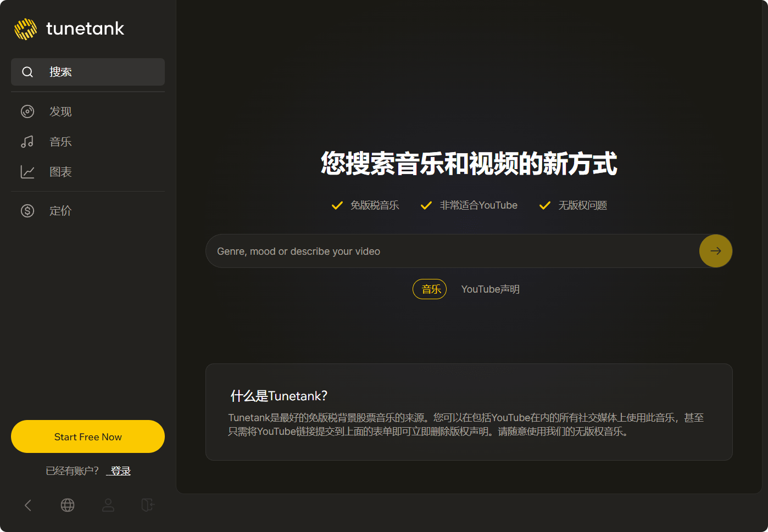Click the 已经有账户? text
Viewport: 768px width, 532px height.
click(x=73, y=471)
